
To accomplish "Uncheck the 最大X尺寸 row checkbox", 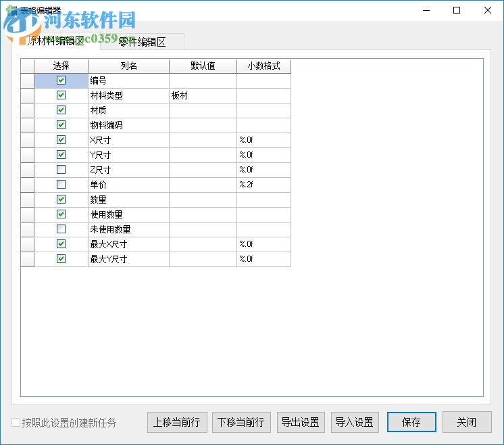I will point(61,243).
